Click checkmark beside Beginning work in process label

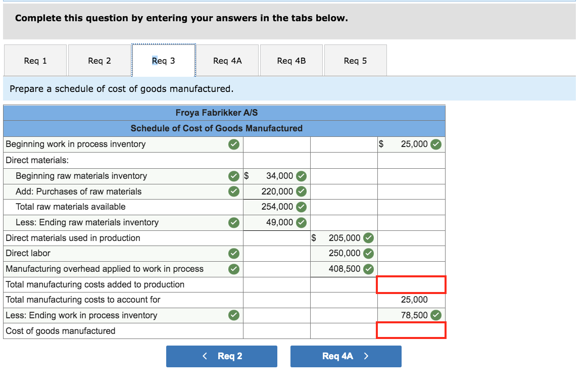pos(233,144)
